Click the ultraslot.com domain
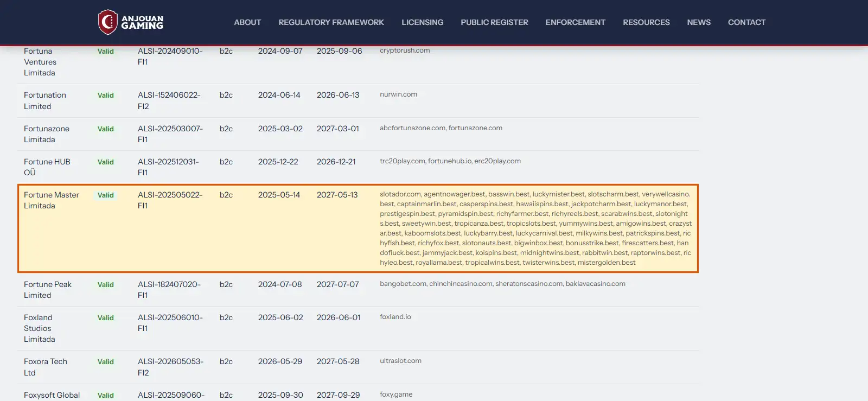 [400, 361]
